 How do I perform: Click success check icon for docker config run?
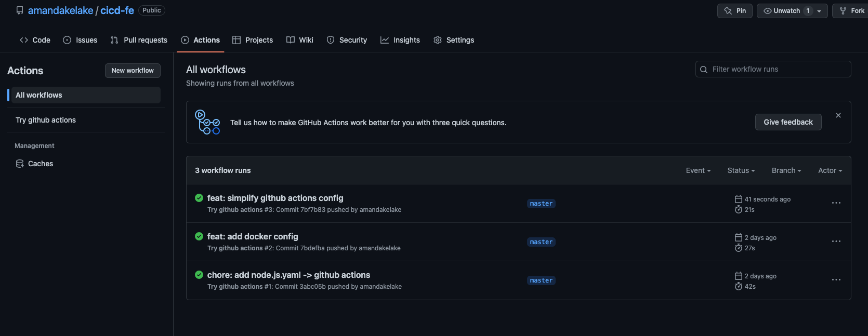(199, 236)
